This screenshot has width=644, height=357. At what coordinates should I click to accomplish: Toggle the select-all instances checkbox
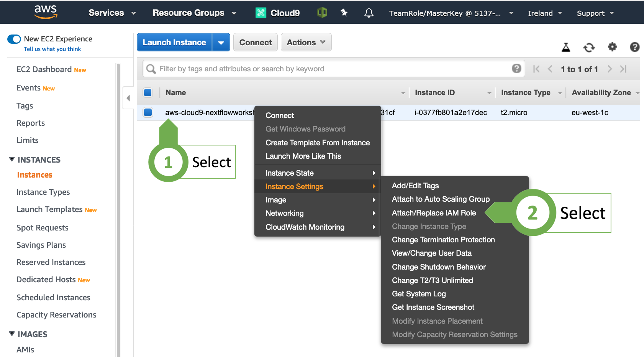pos(148,92)
